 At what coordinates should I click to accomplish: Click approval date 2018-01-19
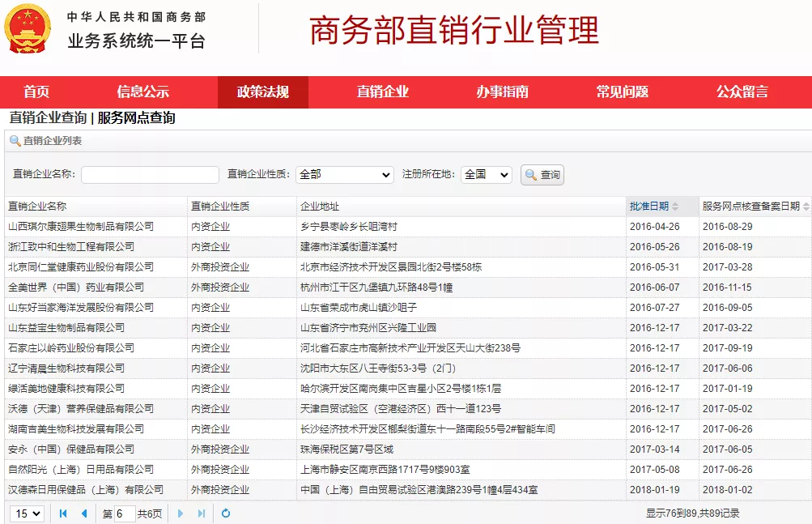click(x=655, y=489)
